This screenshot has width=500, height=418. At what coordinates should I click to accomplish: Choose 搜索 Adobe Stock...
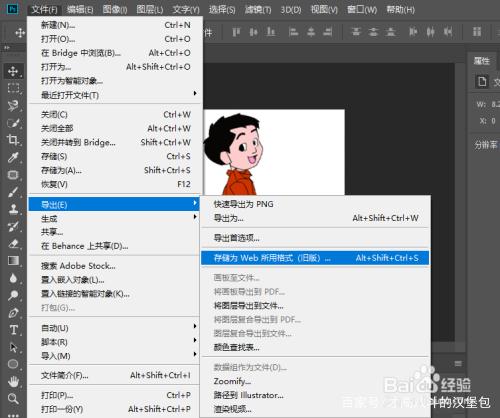[115, 266]
